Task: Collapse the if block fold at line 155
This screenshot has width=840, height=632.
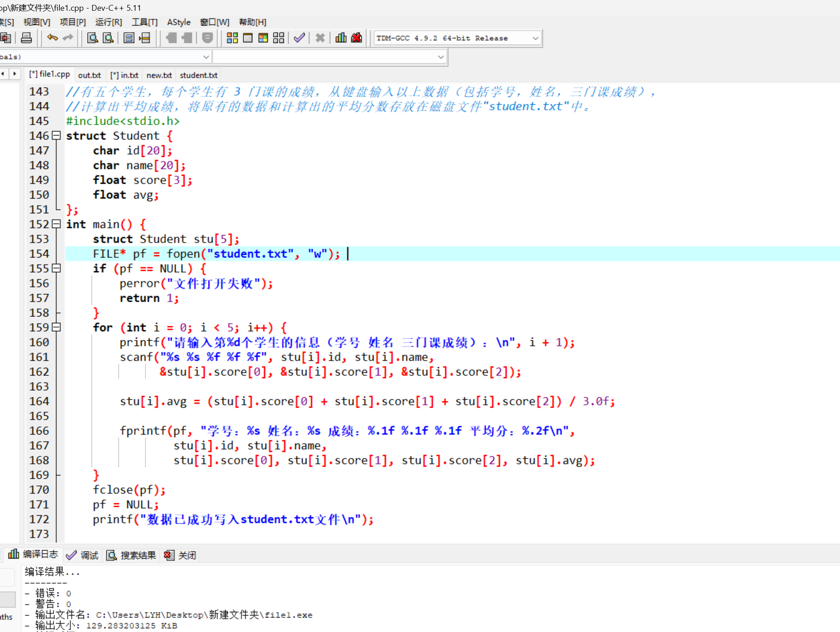Action: (x=56, y=268)
